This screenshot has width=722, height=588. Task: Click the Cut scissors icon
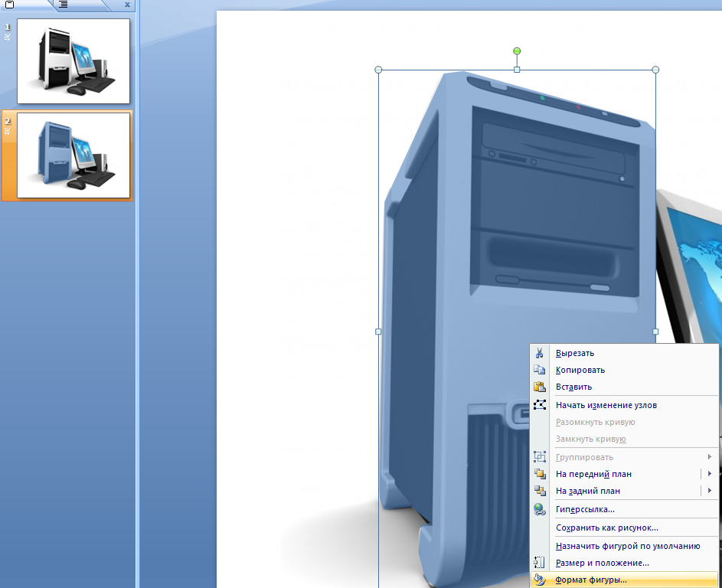(539, 353)
